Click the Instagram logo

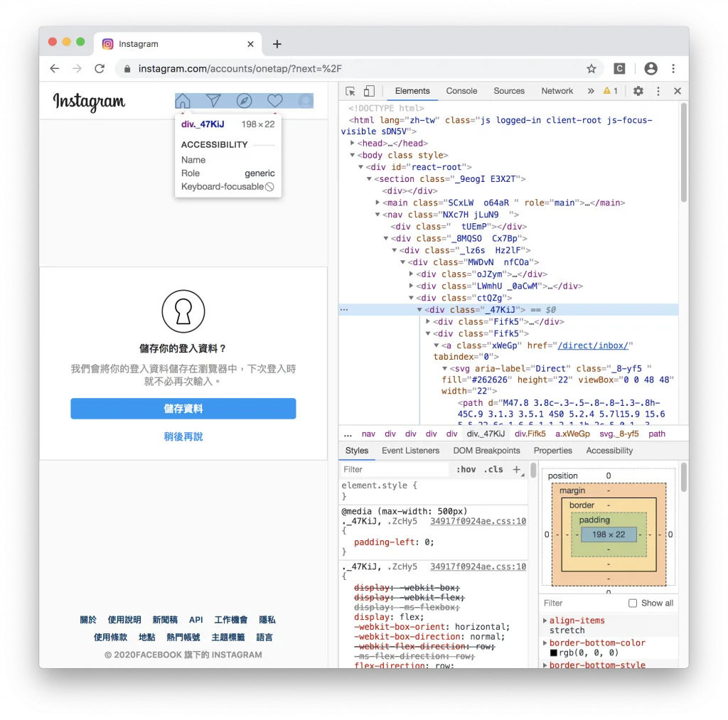pyautogui.click(x=89, y=102)
